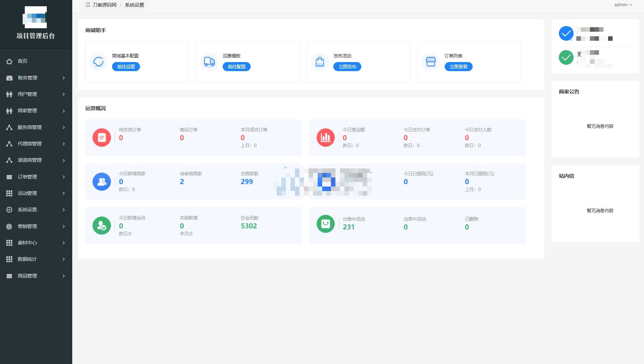Viewport: 644px width, 364px height.
Task: Click the shipping template truck icon
Action: [x=209, y=62]
